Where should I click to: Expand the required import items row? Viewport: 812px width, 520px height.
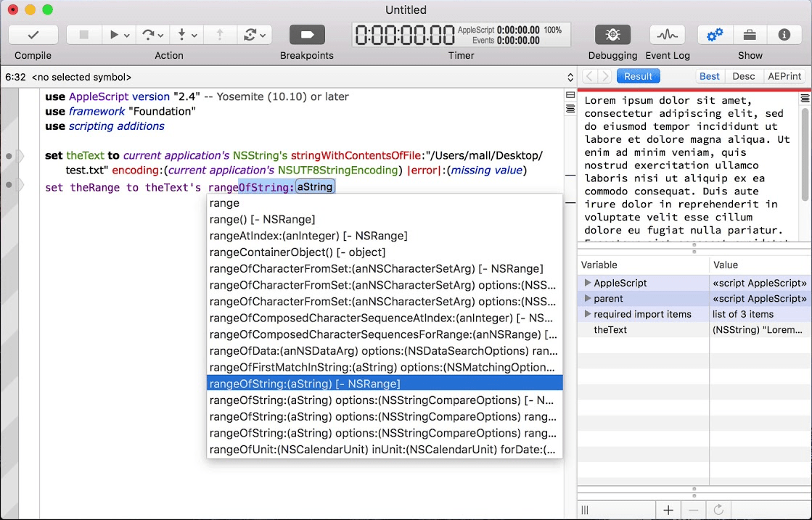pos(587,314)
